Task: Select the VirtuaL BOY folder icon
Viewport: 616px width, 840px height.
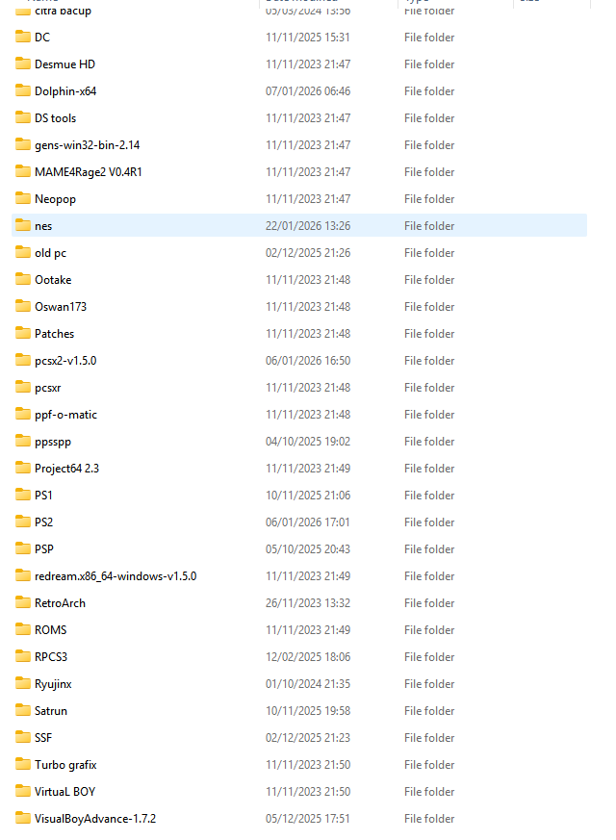Action: [x=23, y=791]
